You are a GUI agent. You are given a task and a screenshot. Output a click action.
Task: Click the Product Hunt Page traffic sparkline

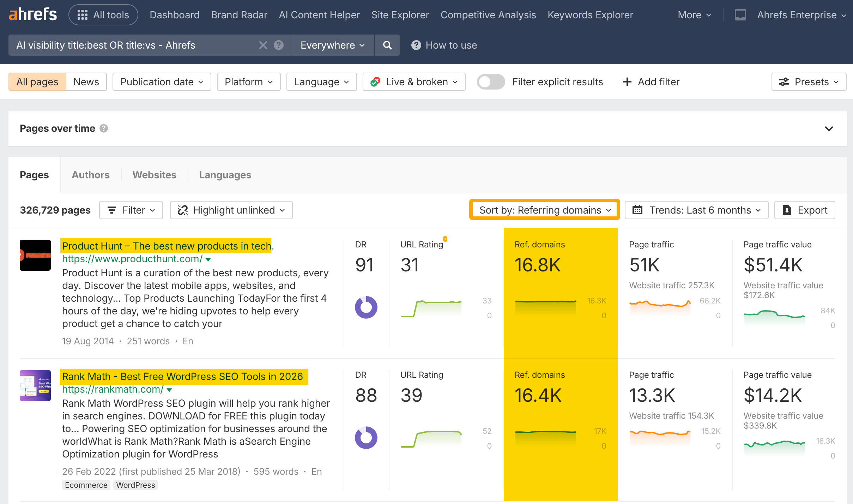(660, 307)
